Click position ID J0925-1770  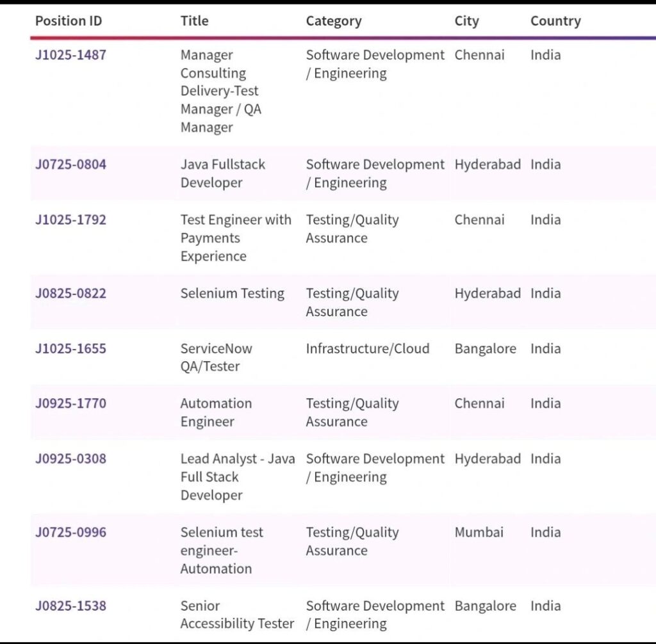[x=70, y=403]
